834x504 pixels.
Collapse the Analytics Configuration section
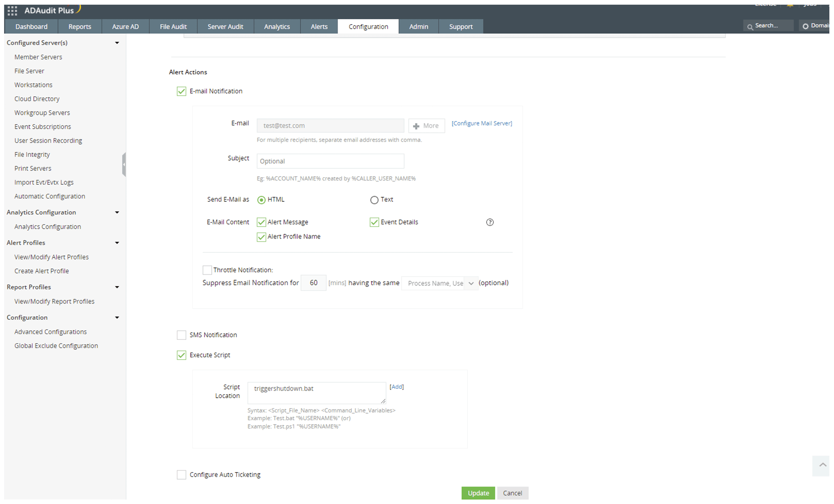(117, 213)
